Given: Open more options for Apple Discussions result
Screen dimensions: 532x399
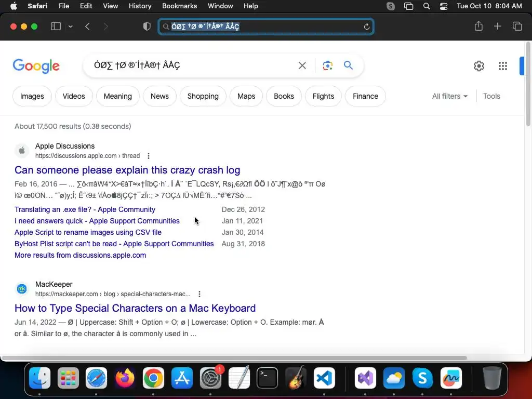Looking at the screenshot, I should 148,156.
